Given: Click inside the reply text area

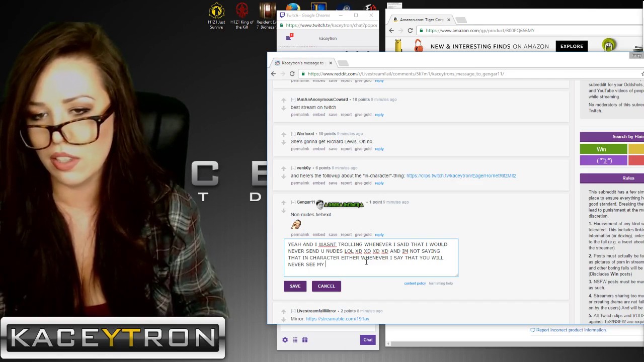Looking at the screenshot, I should pos(371,257).
